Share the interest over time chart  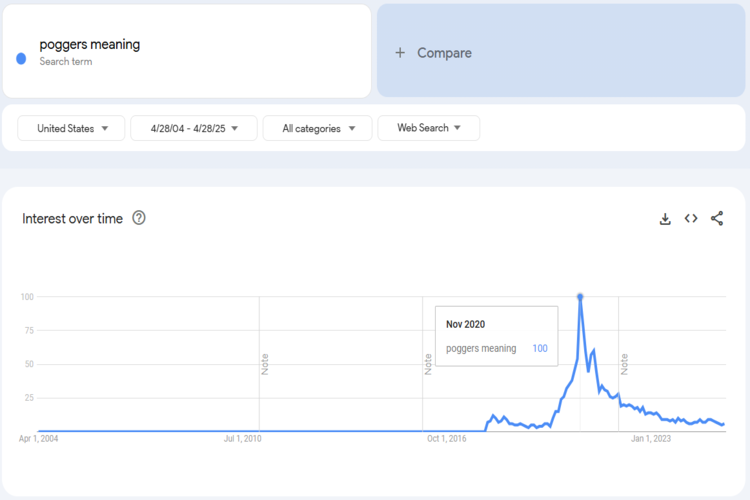coord(717,218)
